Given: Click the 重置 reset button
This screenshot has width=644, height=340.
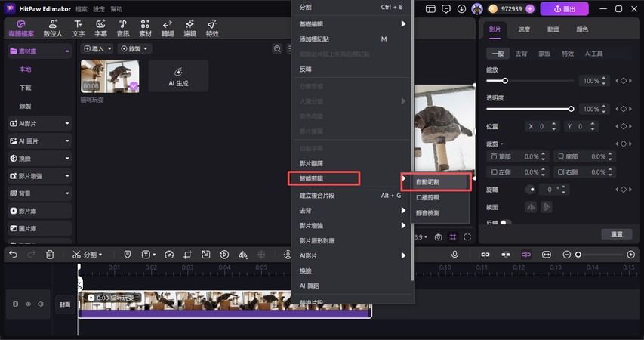Looking at the screenshot, I should [617, 234].
